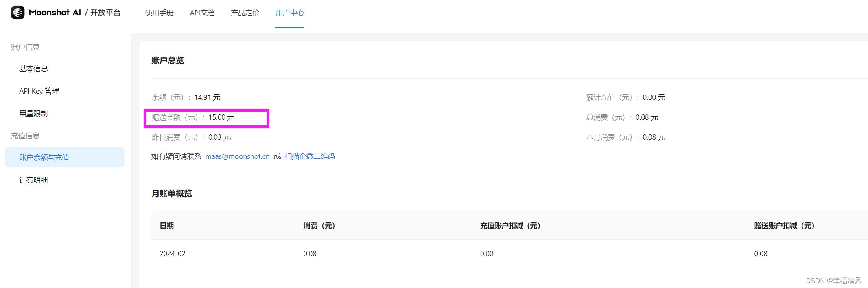Open 基本信息 in sidebar
Viewport: 868px width, 288px height.
33,69
